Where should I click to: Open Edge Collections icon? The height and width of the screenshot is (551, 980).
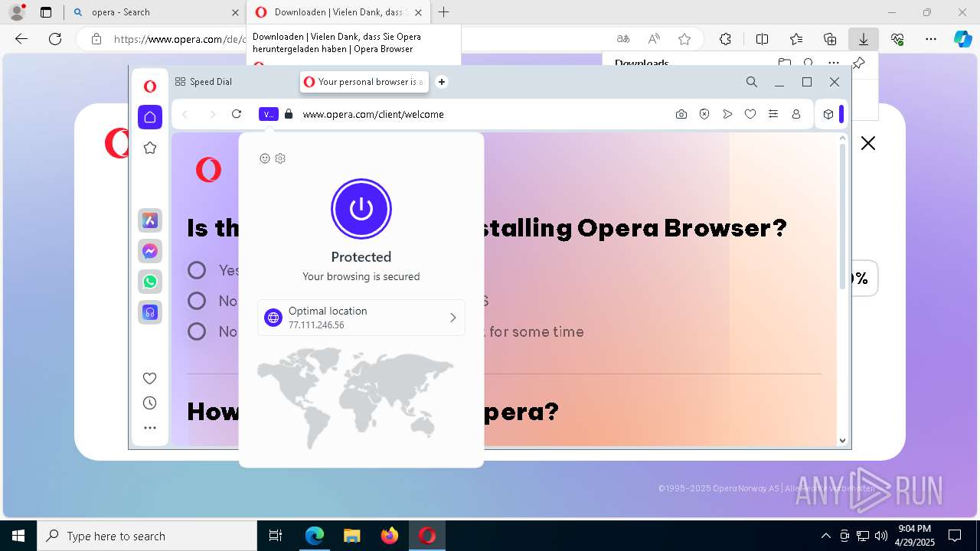(x=830, y=39)
